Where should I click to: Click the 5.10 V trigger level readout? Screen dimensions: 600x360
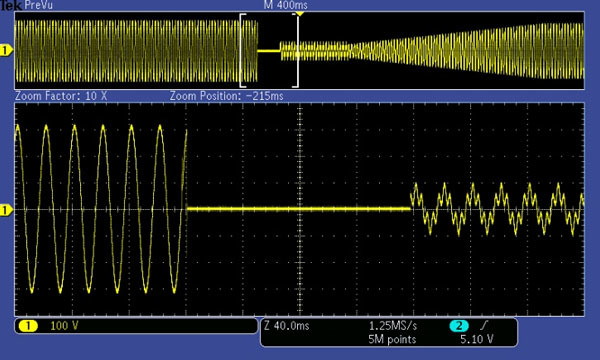coord(477,339)
